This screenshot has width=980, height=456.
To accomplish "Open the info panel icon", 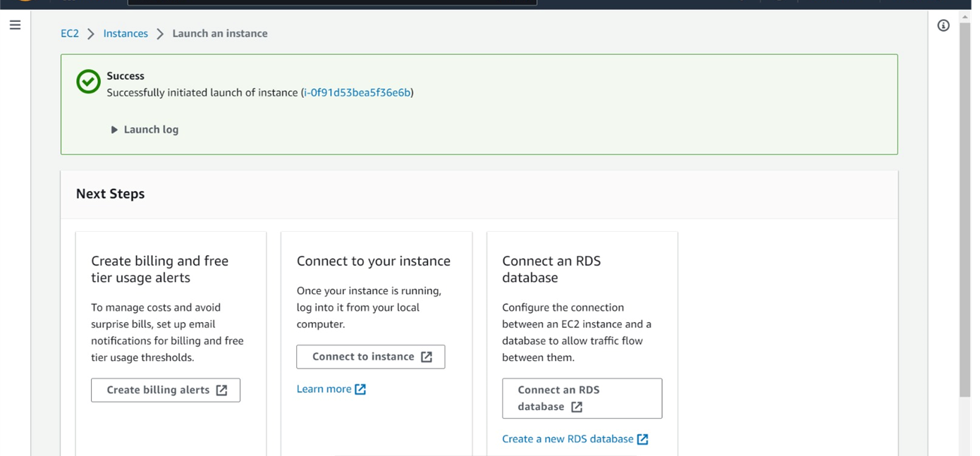I will coord(943,25).
